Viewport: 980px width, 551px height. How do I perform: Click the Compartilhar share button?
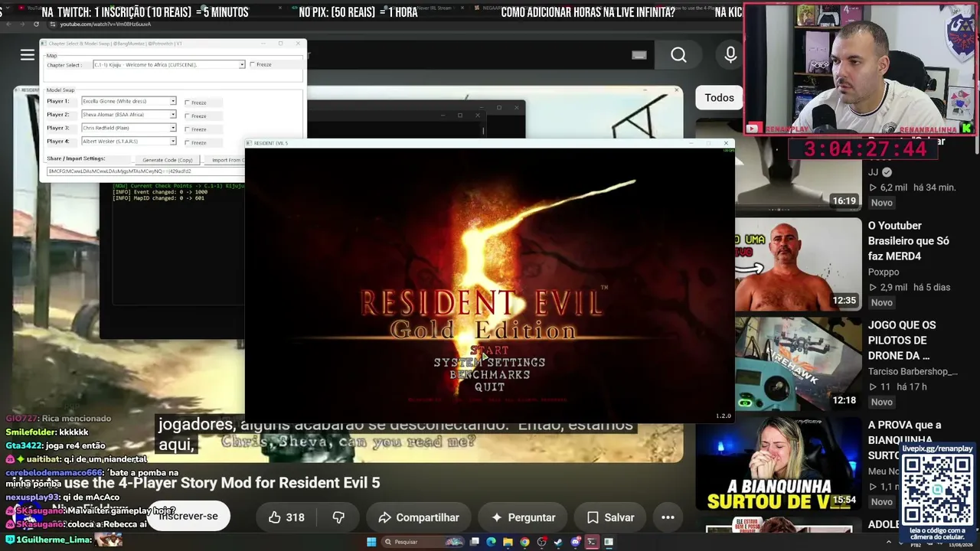418,517
